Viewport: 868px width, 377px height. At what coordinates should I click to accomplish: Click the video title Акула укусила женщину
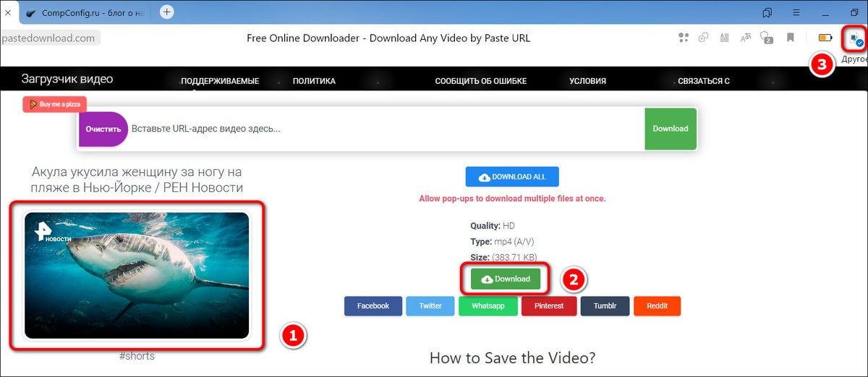coord(137,179)
